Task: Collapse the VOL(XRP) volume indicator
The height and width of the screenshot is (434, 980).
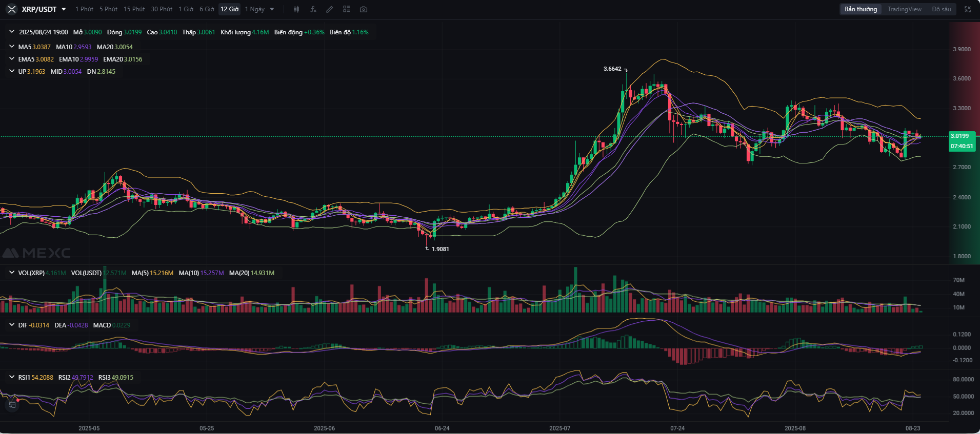Action: (x=12, y=273)
